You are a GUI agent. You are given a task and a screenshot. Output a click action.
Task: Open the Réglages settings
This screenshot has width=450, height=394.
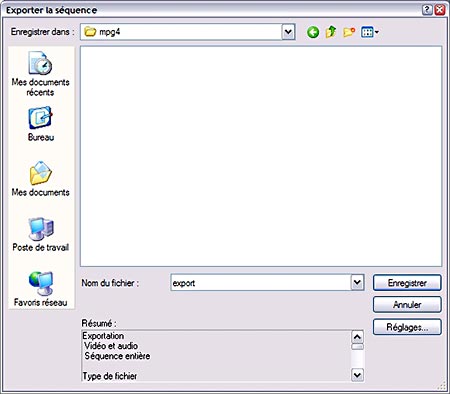(x=407, y=327)
